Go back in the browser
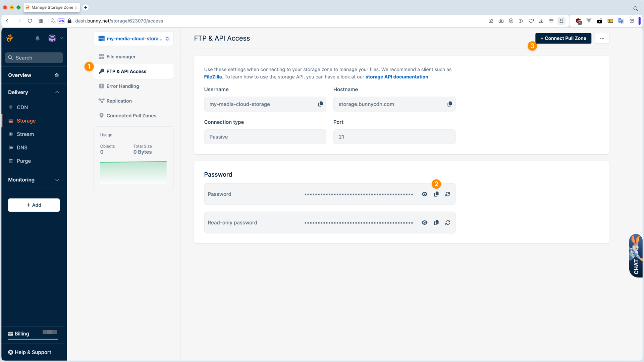 pos(7,21)
